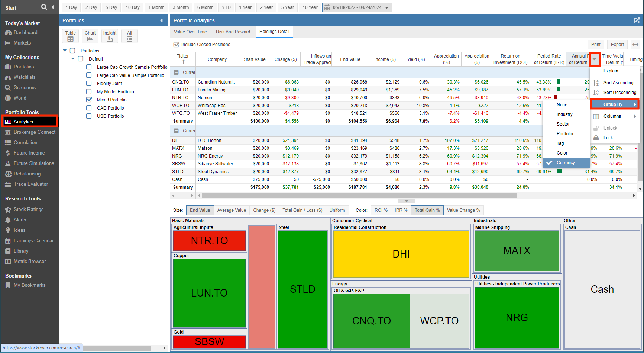Image resolution: width=644 pixels, height=353 pixels.
Task: Open Stock Ratings star icon
Action: tap(8, 210)
